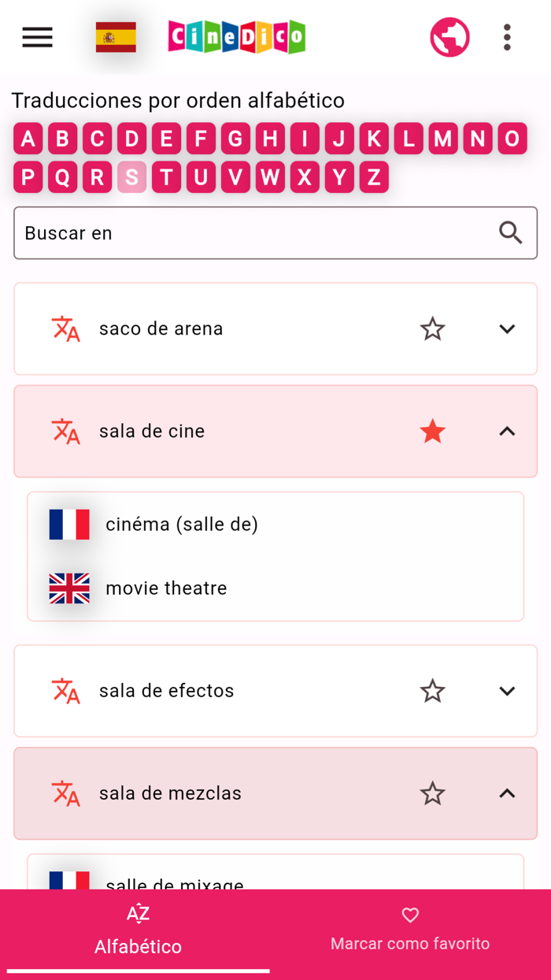Click the 'Buscar en' search field
Image resolution: width=551 pixels, height=980 pixels.
tap(236, 232)
